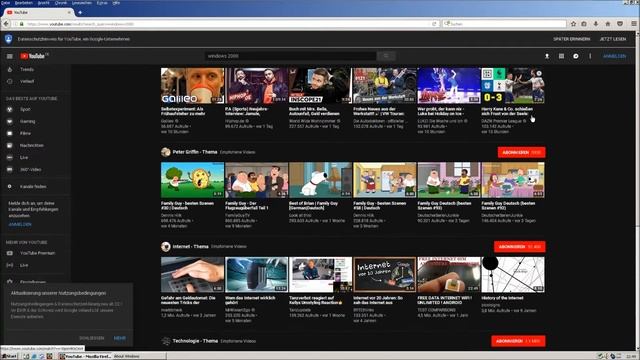
Task: Click the YouTube - Mozilla Firefox taskbar button
Action: [x=84, y=356]
